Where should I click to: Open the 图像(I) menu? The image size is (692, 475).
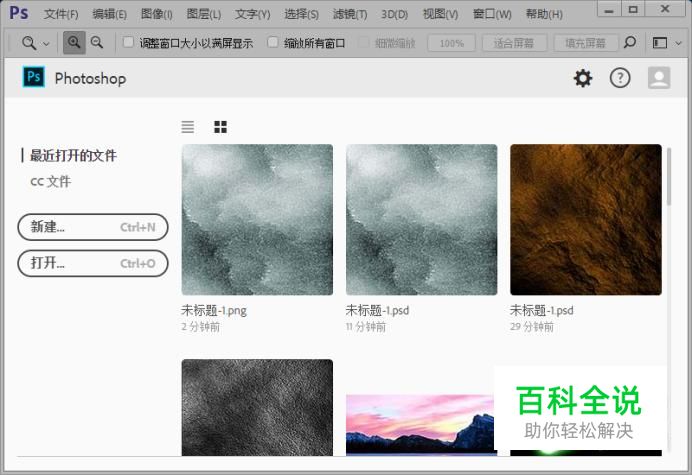point(157,14)
